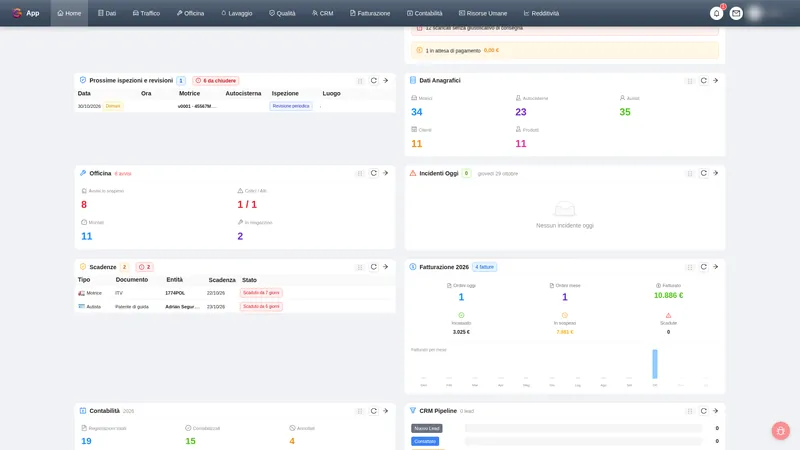Open CRM Pipeline widget arrow
Image resolution: width=800 pixels, height=450 pixels.
716,411
